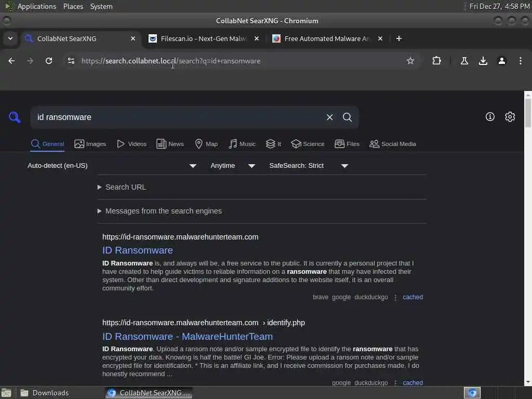
Task: Click the browser address bar URL
Action: pos(171,61)
